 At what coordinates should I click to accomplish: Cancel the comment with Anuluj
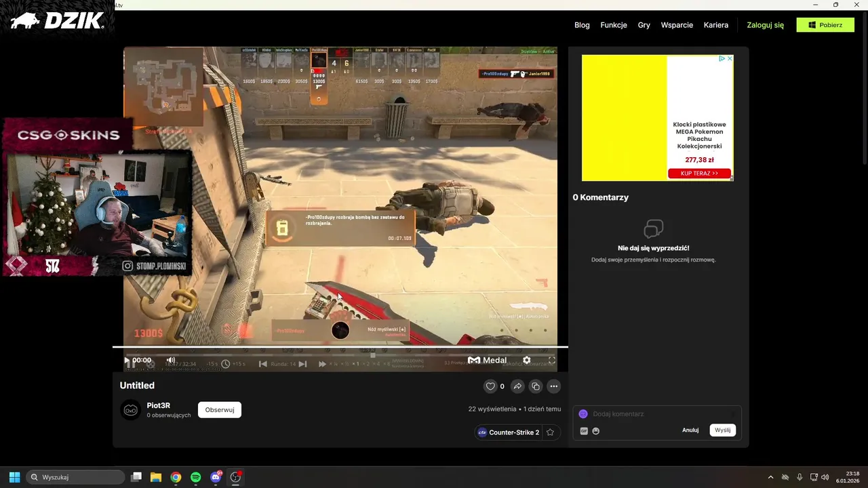pos(690,430)
